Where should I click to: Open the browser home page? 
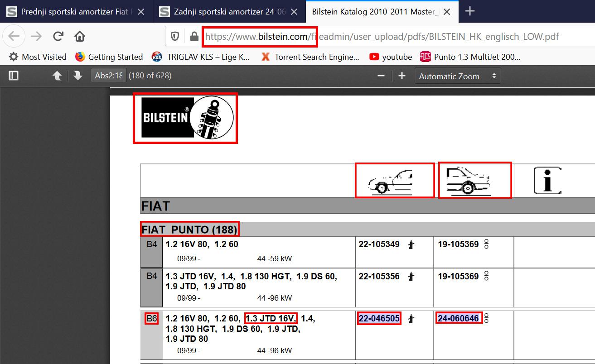point(80,36)
